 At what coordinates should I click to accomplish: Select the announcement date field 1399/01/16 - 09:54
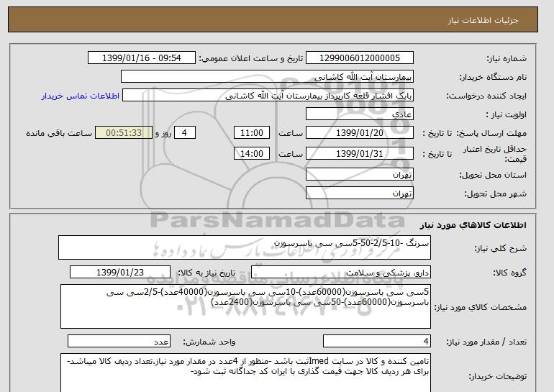point(141,58)
